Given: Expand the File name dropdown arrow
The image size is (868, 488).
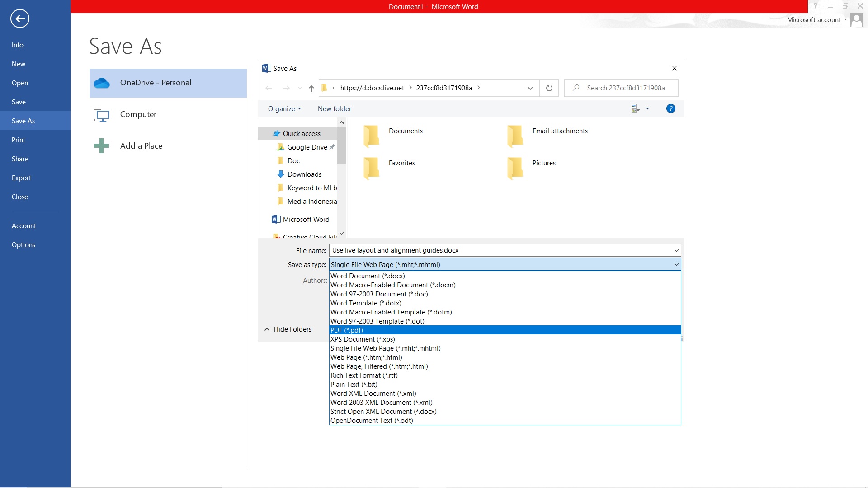Looking at the screenshot, I should (676, 250).
